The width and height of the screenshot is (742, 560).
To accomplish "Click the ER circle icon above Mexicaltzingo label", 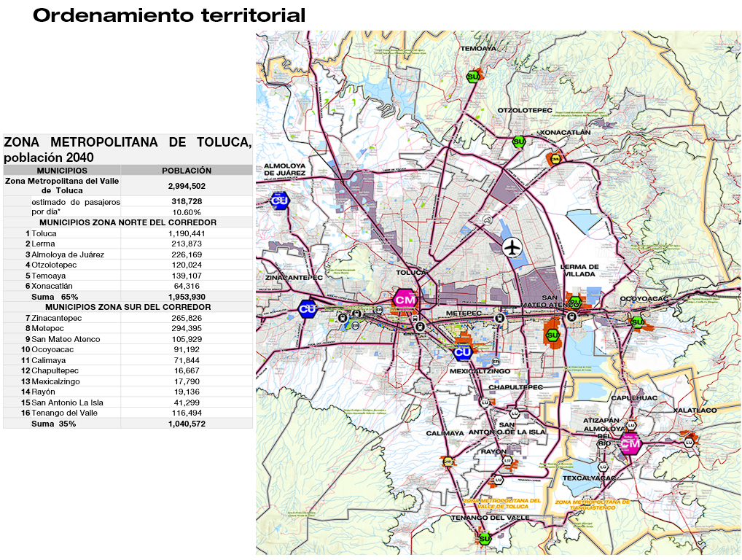I will (x=496, y=362).
